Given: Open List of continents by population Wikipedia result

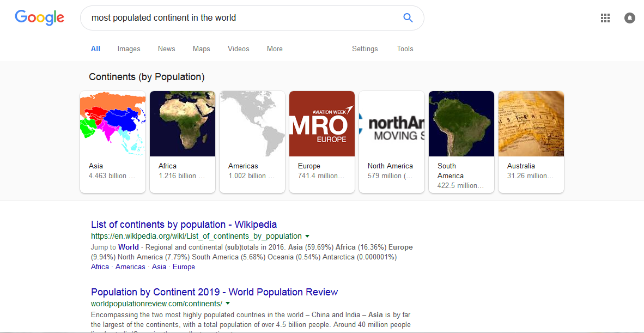Looking at the screenshot, I should point(184,225).
